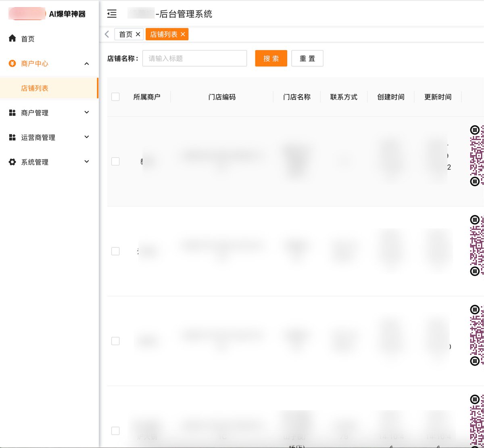Check the checkbox of the second store row

(x=115, y=251)
